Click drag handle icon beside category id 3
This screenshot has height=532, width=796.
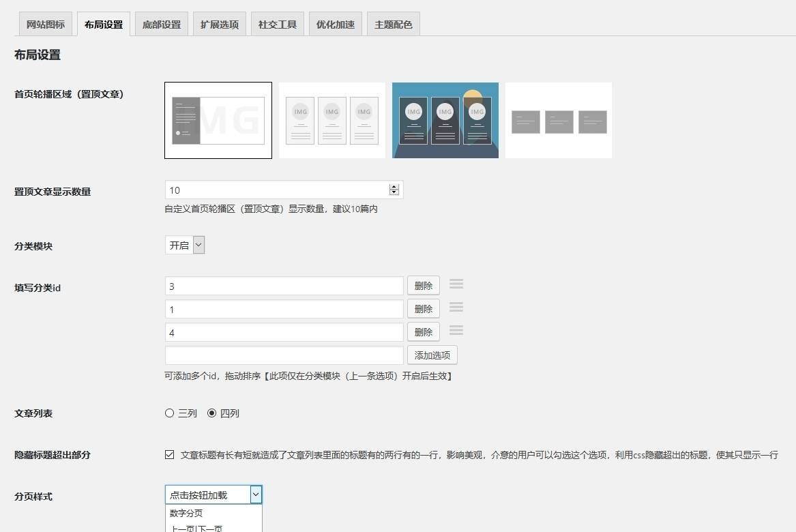[x=456, y=284]
